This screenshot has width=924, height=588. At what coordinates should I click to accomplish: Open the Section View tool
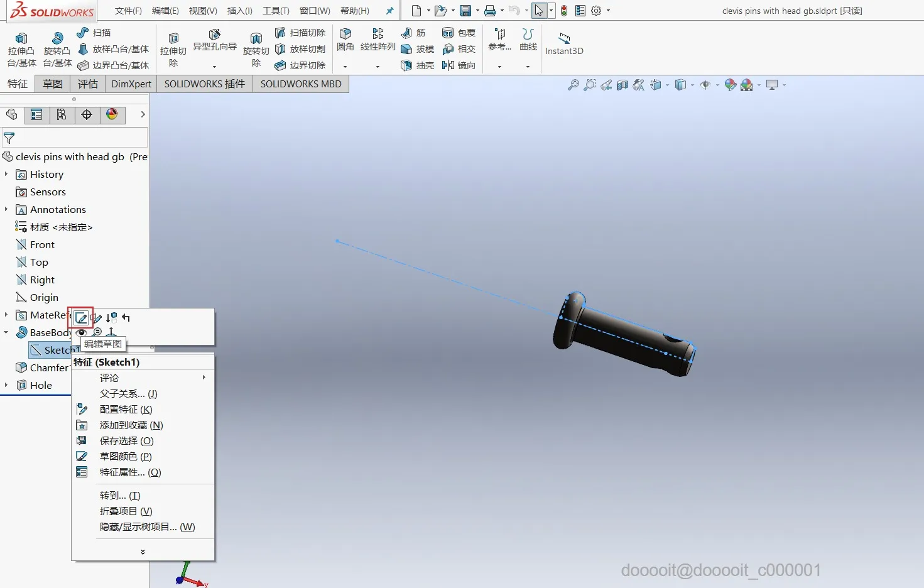[x=622, y=85]
